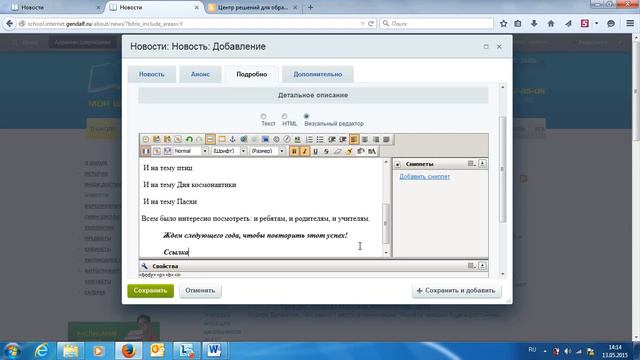Click the text color icon in toolbar

tap(371, 151)
